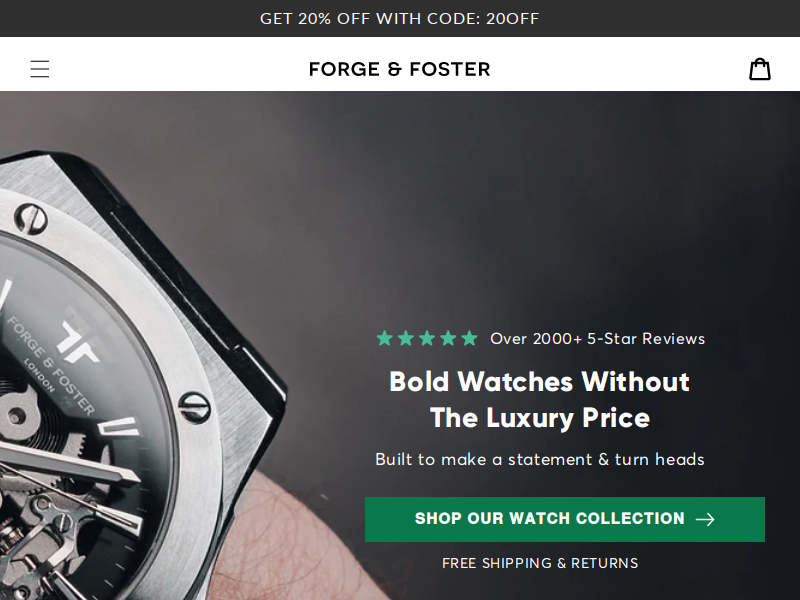The image size is (800, 600).
Task: Click the upper screw on the watch bezel
Action: [31, 219]
